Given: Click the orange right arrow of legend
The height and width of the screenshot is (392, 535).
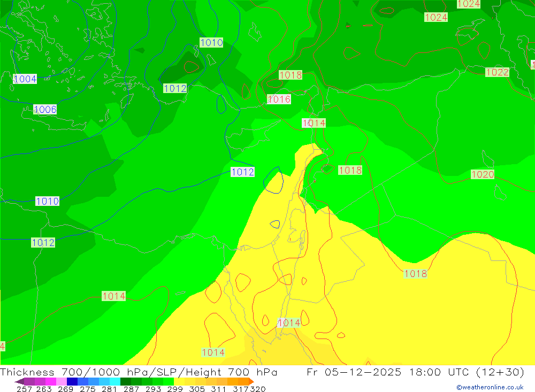Looking at the screenshot, I should tap(251, 381).
